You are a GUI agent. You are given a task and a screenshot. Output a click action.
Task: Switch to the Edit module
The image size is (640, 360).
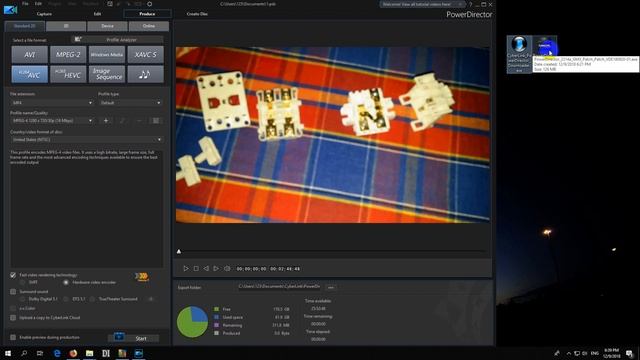click(x=97, y=14)
